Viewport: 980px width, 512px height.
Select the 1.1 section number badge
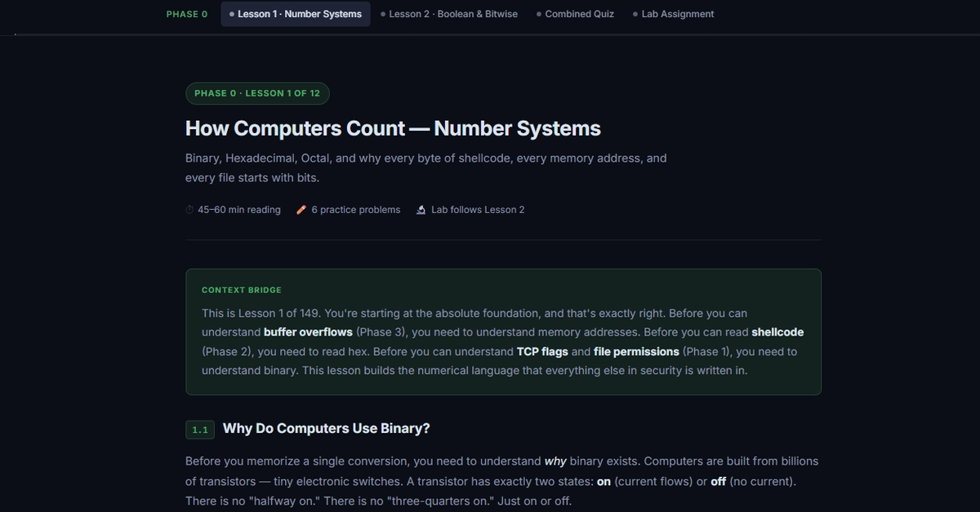pyautogui.click(x=200, y=430)
